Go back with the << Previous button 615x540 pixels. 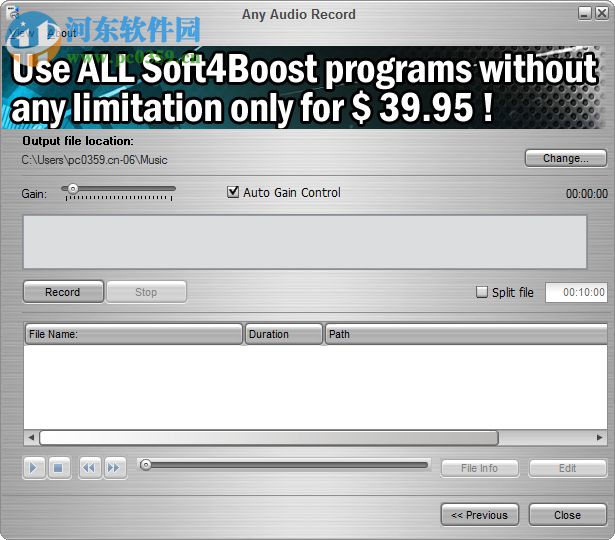[480, 515]
